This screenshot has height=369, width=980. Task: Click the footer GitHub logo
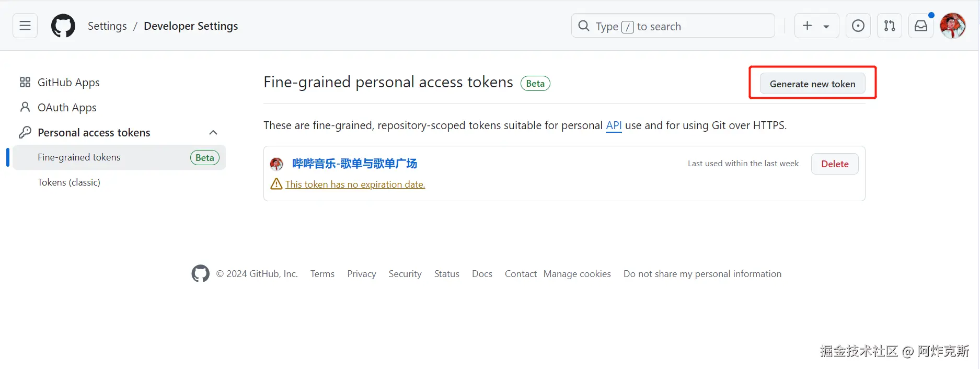pyautogui.click(x=200, y=273)
